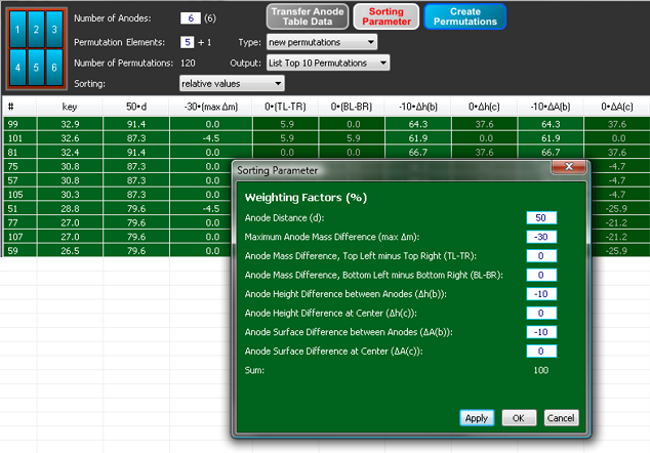The image size is (650, 453).
Task: Click Create Permutations button
Action: point(465,17)
